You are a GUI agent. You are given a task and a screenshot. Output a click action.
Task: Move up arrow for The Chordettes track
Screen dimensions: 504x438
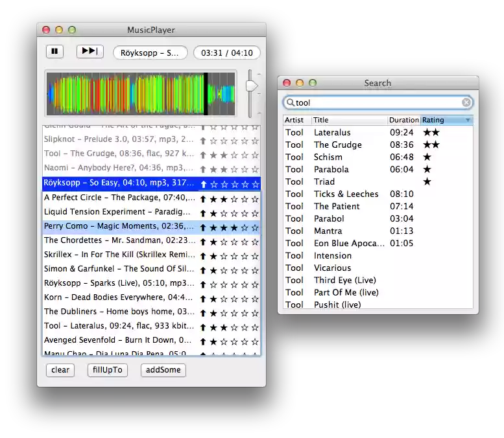[x=203, y=242]
